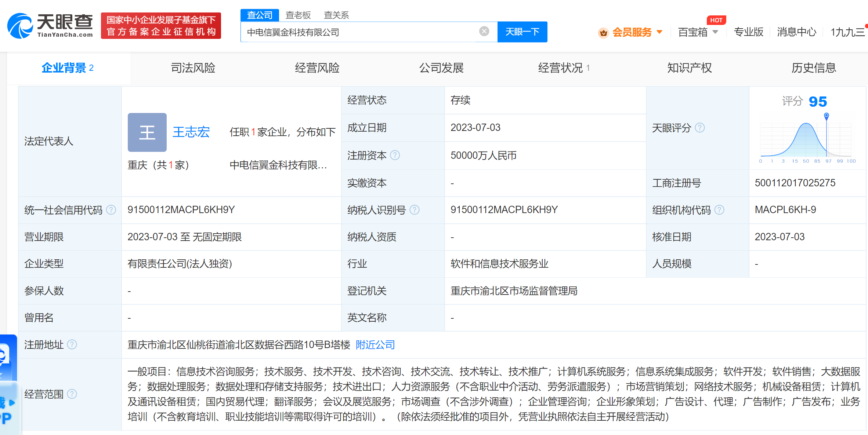Open help icon next to 天眼评分
Viewport: 868px width, 435px height.
point(700,128)
